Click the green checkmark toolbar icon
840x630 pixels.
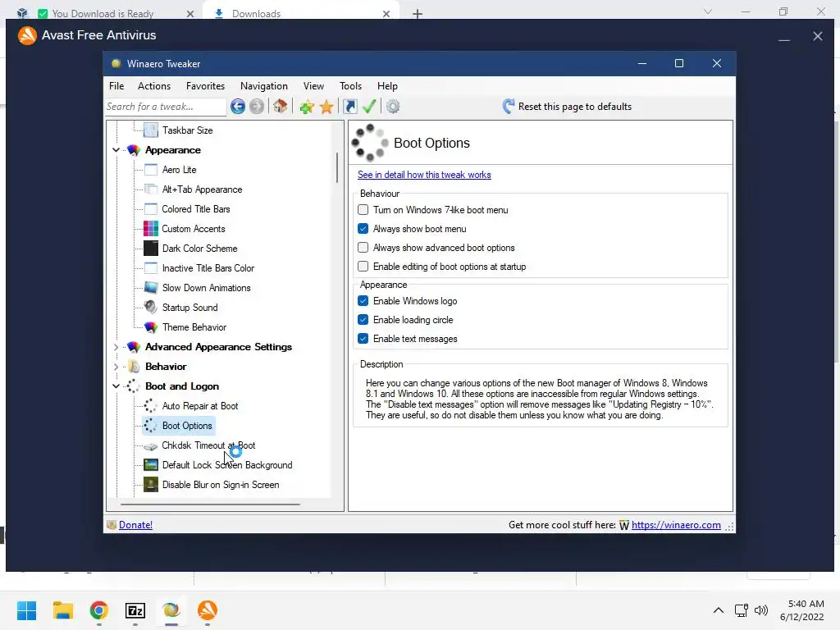pos(369,107)
